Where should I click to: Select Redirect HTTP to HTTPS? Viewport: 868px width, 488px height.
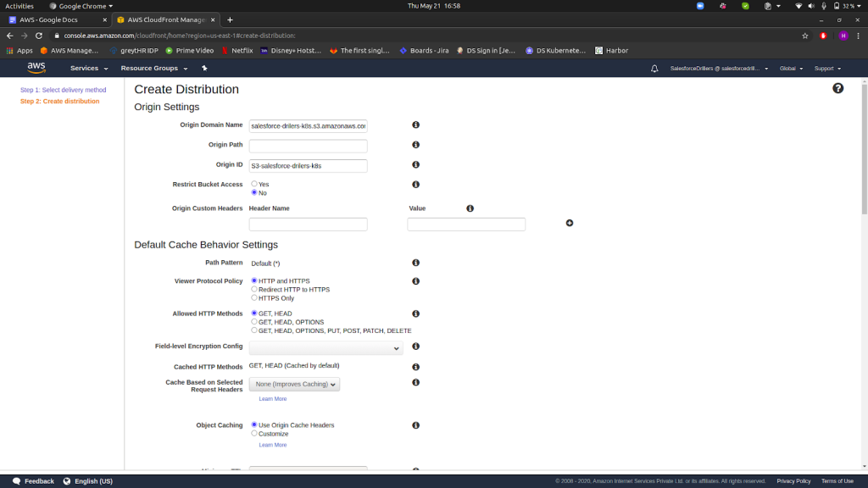(x=254, y=289)
